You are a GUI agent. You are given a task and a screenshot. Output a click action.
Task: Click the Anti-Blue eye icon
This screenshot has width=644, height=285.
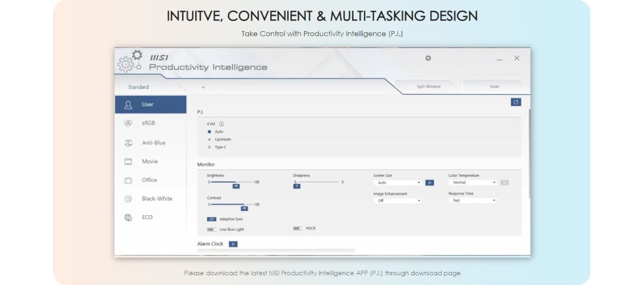pyautogui.click(x=128, y=143)
